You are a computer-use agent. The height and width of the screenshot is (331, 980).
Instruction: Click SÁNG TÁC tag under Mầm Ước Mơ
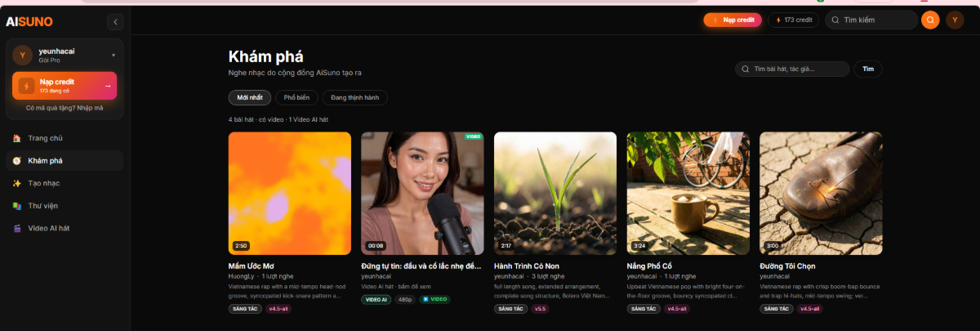point(244,309)
